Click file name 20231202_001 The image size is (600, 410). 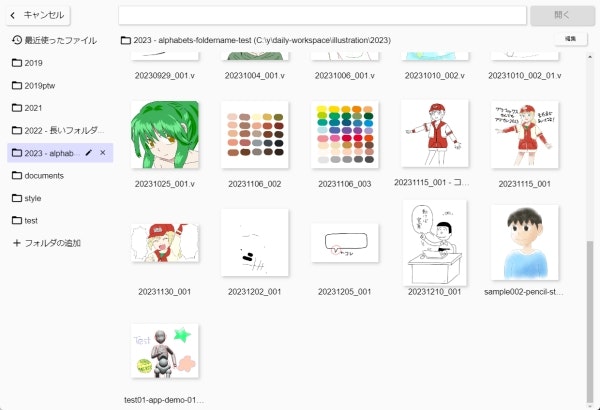click(x=254, y=292)
